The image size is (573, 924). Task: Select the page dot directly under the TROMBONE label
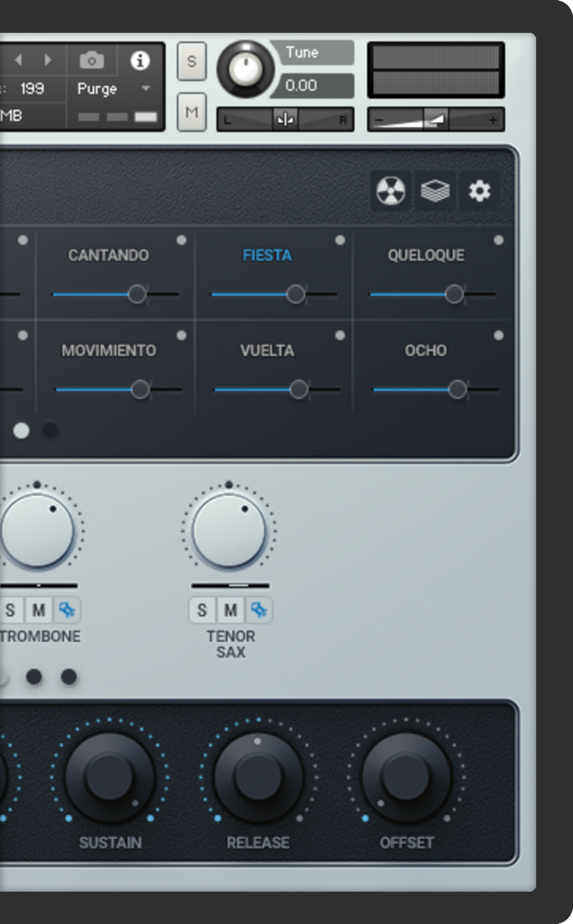coord(34,677)
